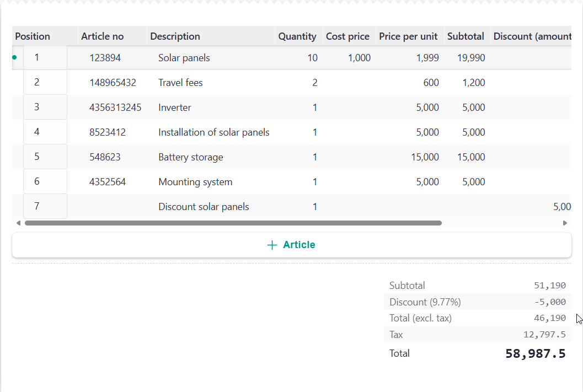
Task: Click the Add Article button
Action: click(291, 245)
